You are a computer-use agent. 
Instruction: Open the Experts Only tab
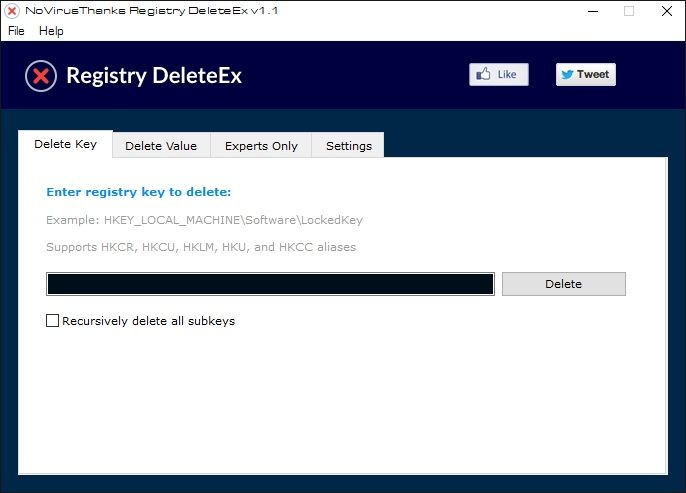(x=261, y=146)
